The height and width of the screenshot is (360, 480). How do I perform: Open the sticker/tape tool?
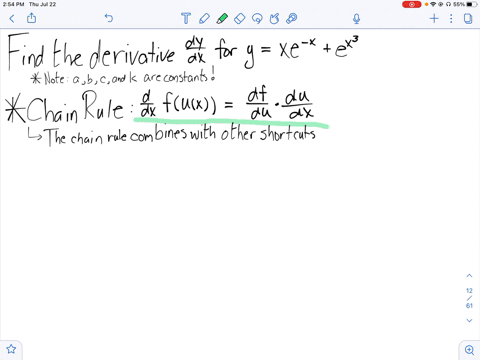pos(292,18)
